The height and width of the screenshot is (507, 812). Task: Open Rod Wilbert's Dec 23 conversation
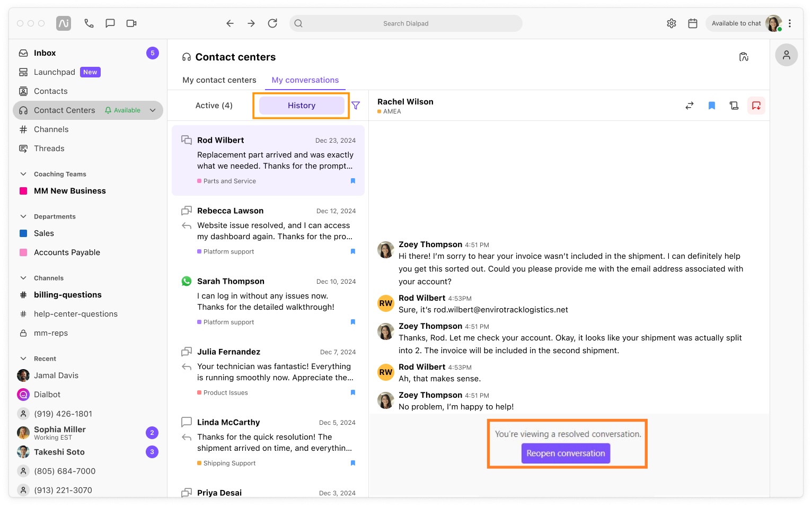268,160
